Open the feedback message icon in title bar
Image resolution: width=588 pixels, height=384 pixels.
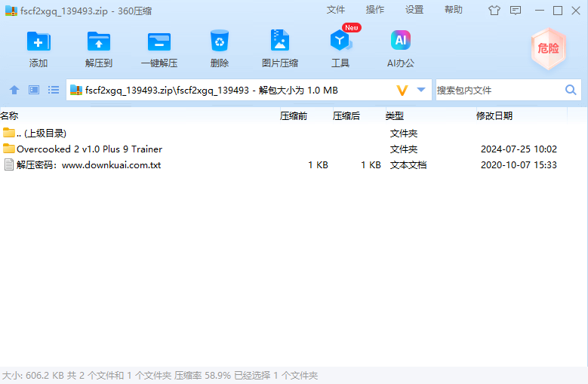click(516, 11)
